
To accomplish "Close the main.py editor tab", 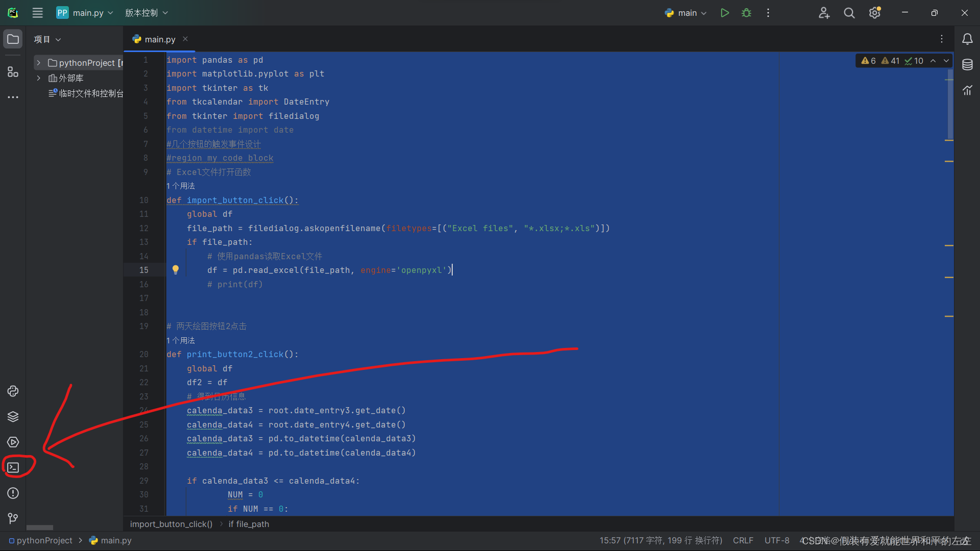I will pos(185,39).
